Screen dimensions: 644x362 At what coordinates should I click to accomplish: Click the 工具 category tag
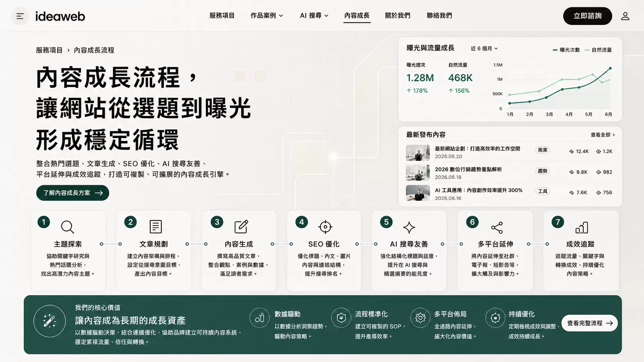tap(543, 192)
